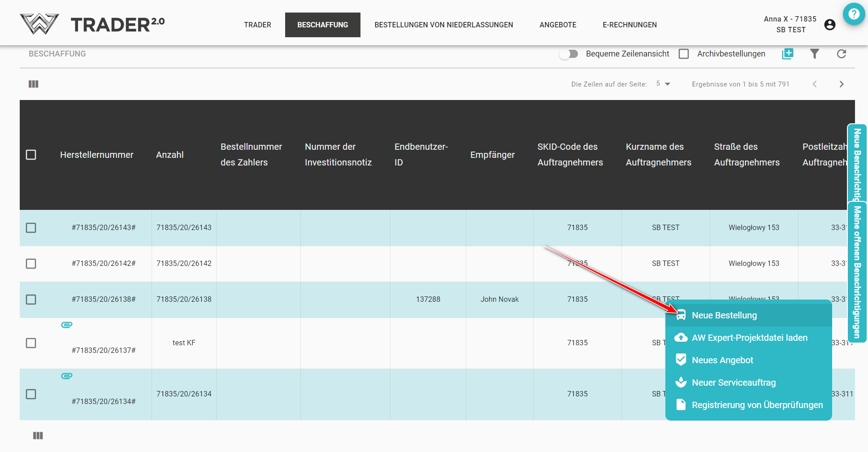
Task: Open rows-per-page dropdown
Action: coord(663,84)
